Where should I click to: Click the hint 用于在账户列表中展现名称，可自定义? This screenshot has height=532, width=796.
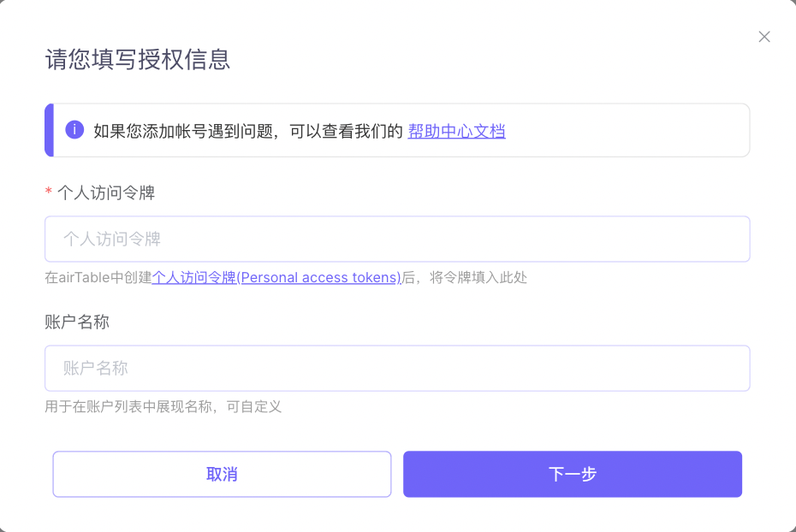[x=163, y=407]
